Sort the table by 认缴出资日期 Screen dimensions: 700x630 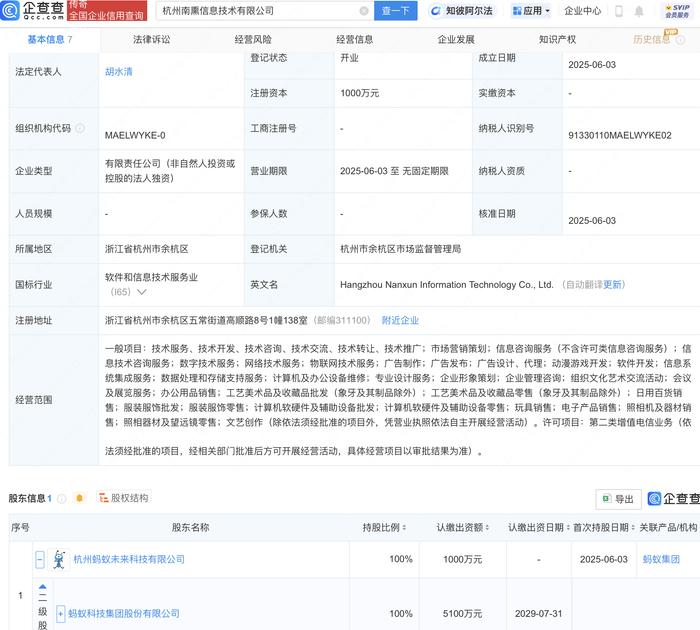coord(568,528)
